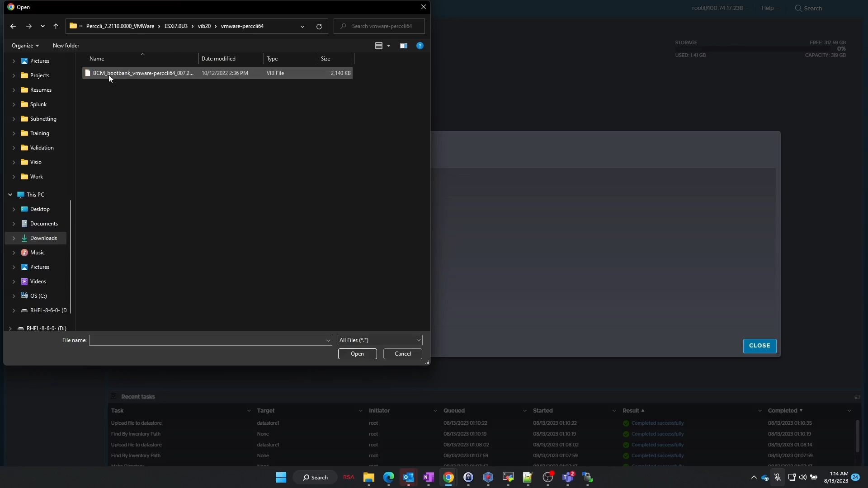Click the Open button to confirm

click(357, 353)
